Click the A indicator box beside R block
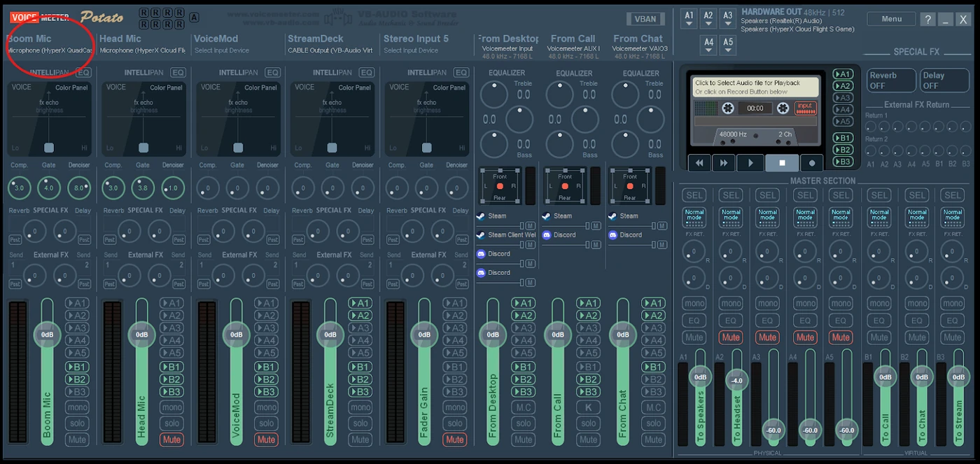Screen dimensions: 980x464 pyautogui.click(x=194, y=17)
